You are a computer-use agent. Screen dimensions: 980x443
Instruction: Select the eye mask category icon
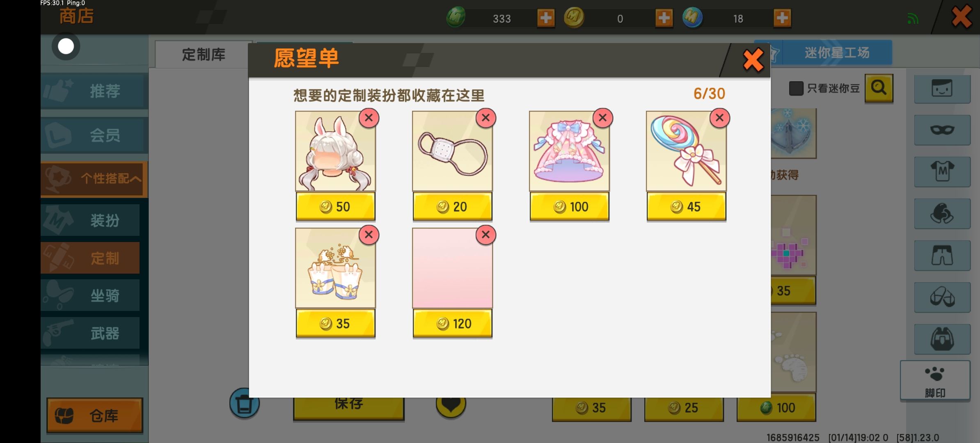942,130
